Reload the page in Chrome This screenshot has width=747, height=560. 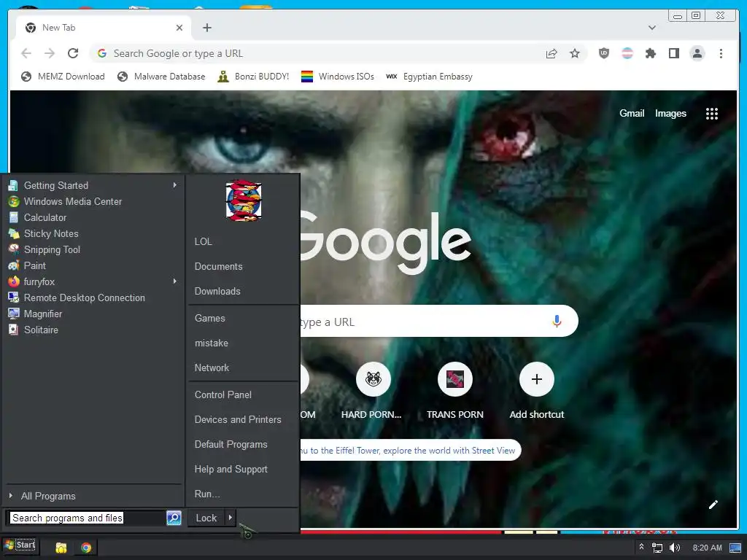(x=73, y=53)
